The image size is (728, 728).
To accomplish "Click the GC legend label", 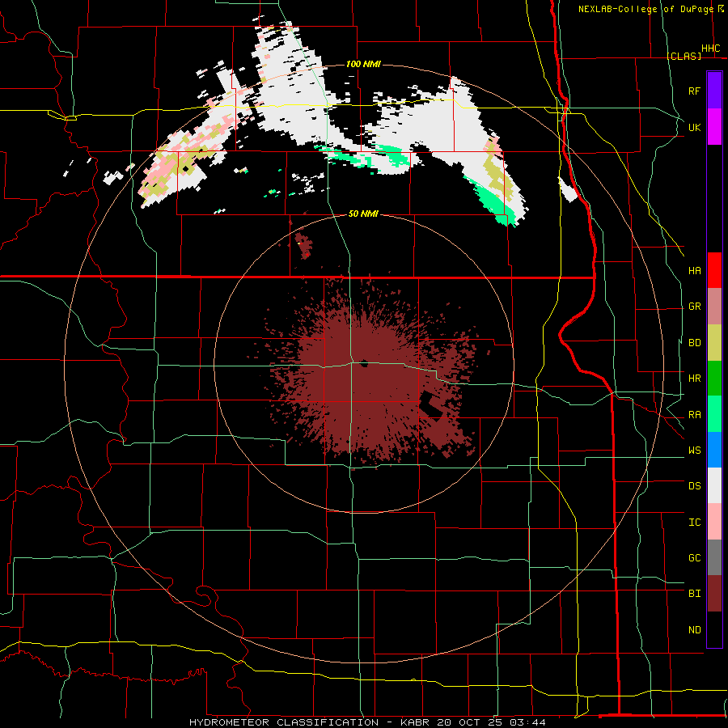I will tap(694, 558).
